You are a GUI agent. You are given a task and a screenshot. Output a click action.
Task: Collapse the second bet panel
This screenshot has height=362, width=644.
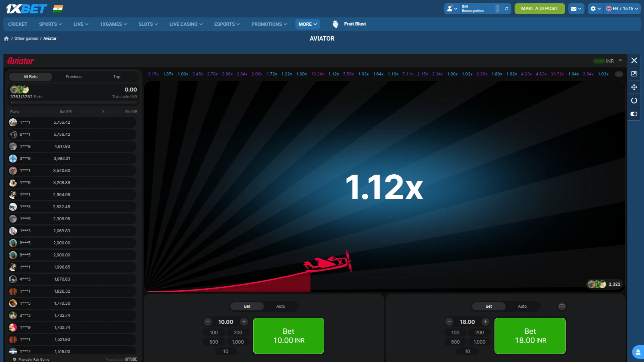pos(562,306)
